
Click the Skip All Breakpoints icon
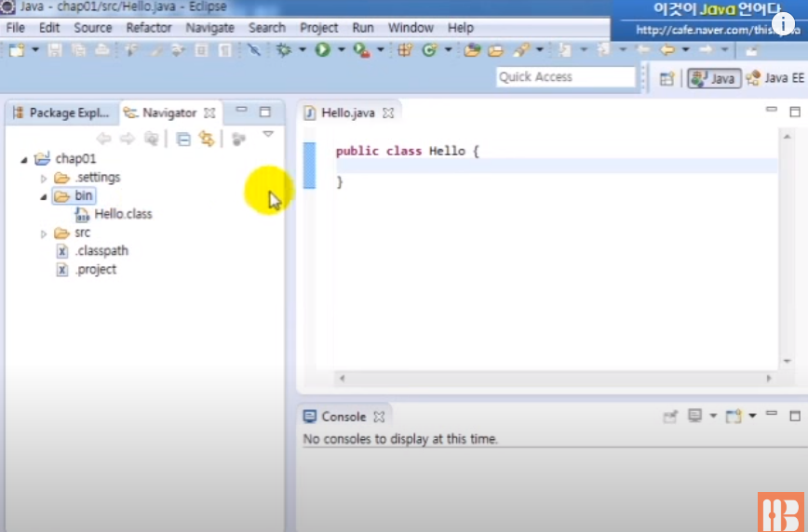254,50
